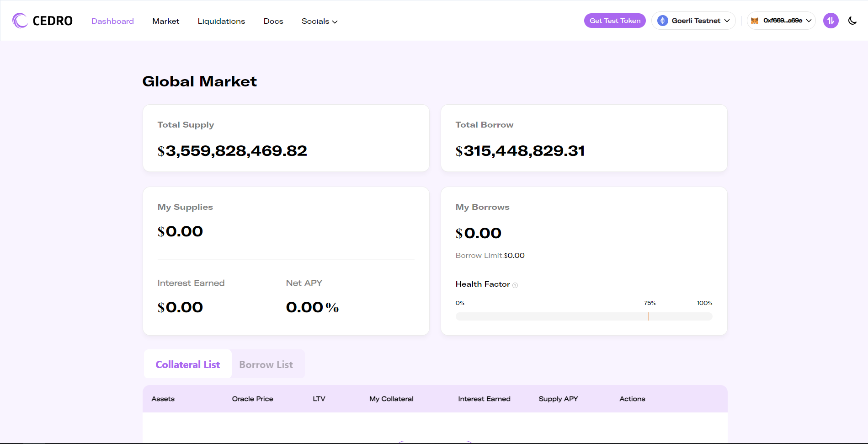Click the Health Factor progress bar

[584, 316]
